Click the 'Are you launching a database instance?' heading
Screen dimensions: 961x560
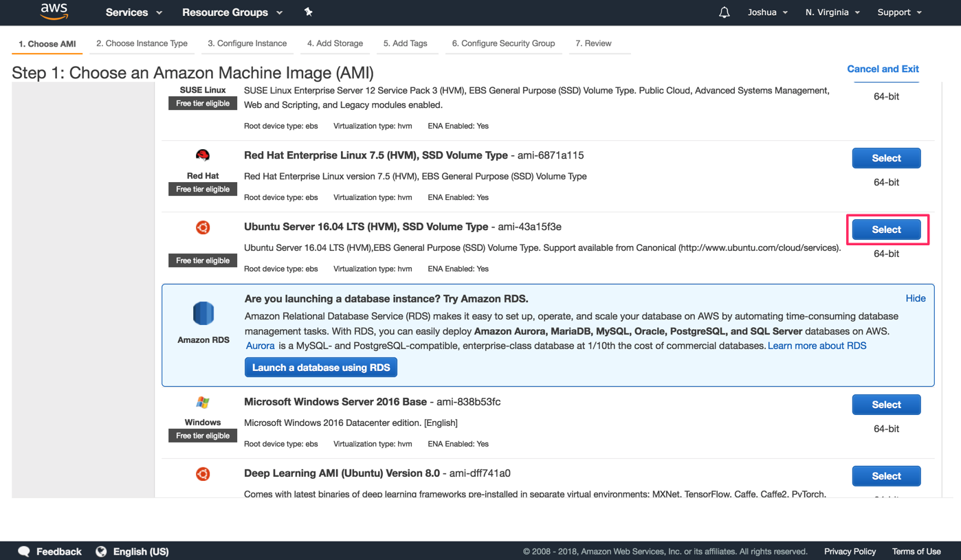coord(386,299)
